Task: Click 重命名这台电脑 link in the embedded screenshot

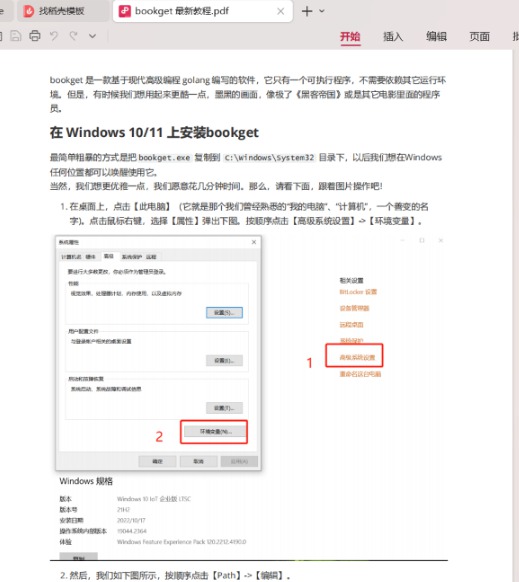Action: coord(360,374)
